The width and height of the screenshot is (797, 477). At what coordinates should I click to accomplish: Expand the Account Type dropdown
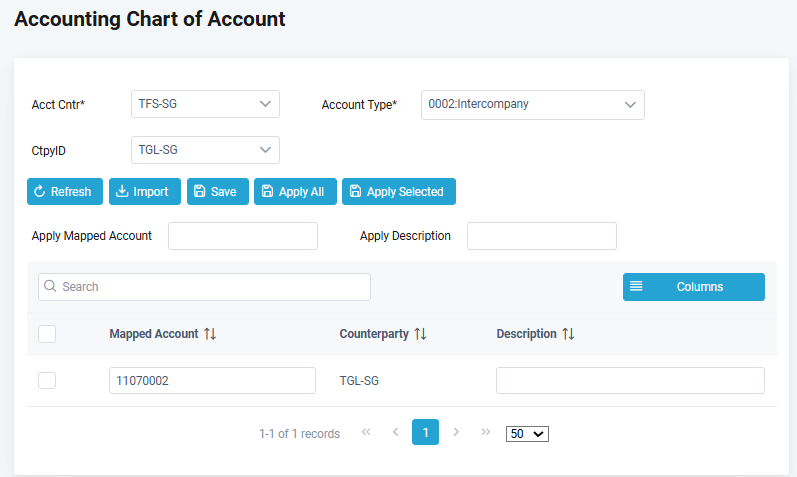click(x=532, y=104)
